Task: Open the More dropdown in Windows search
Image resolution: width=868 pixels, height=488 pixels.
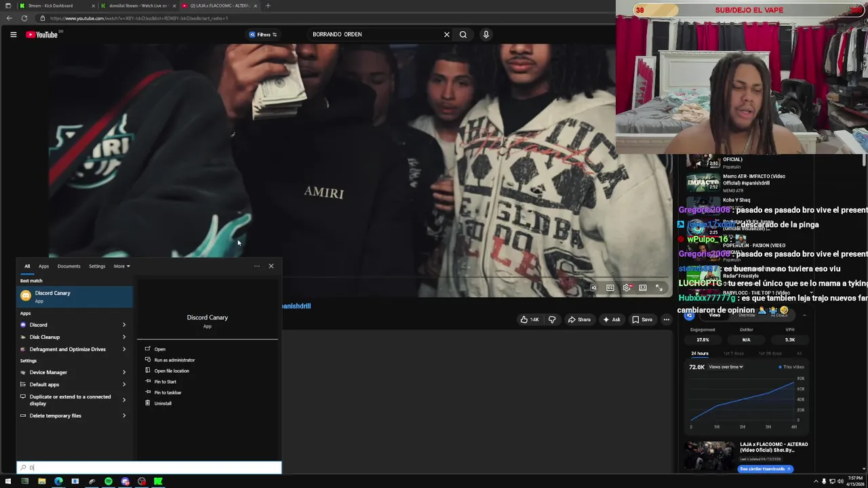Action: tap(122, 266)
